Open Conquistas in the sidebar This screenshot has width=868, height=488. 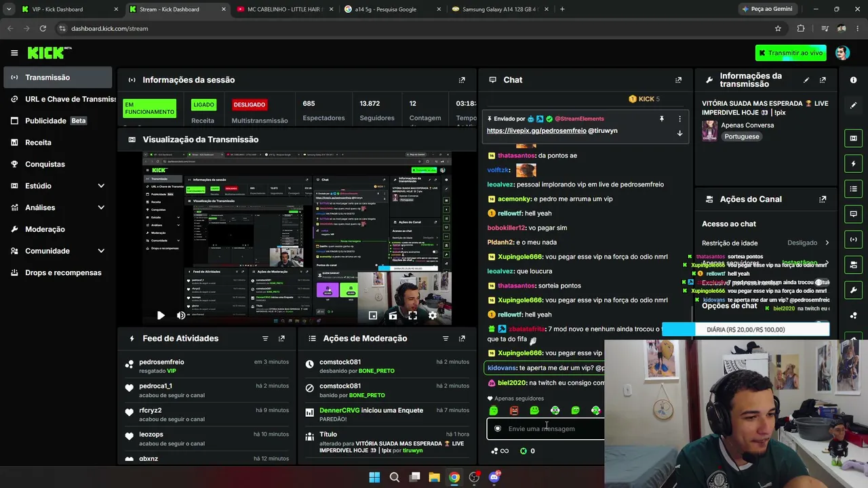pos(57,164)
